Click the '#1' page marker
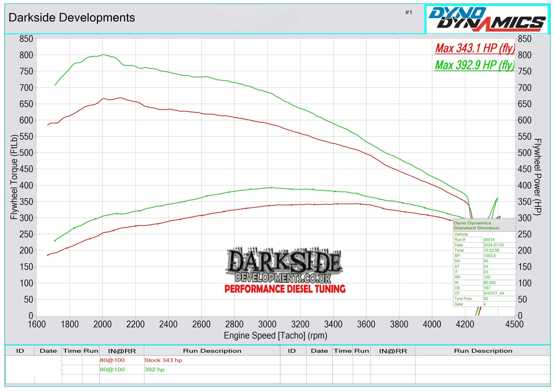The height and width of the screenshot is (392, 555). (x=409, y=12)
